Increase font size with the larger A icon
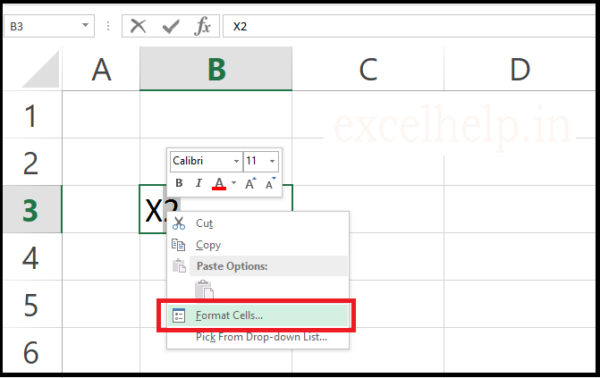 coord(250,183)
